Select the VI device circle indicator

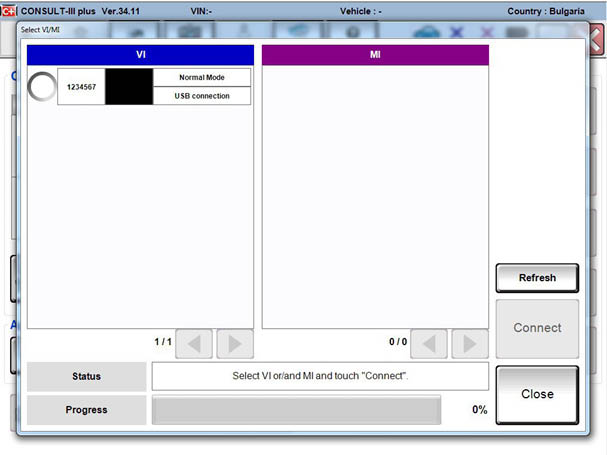(x=42, y=87)
